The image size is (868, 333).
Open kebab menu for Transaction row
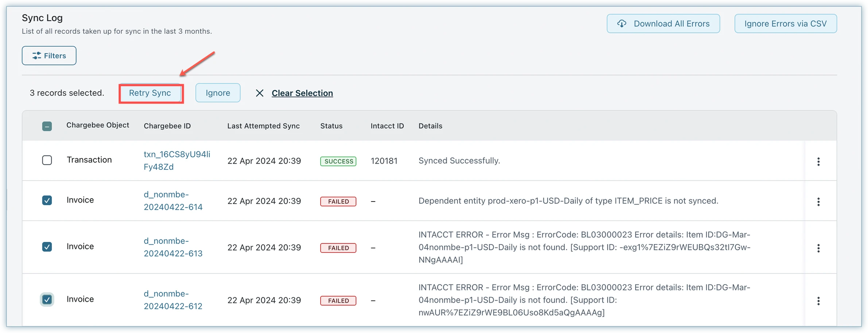818,161
